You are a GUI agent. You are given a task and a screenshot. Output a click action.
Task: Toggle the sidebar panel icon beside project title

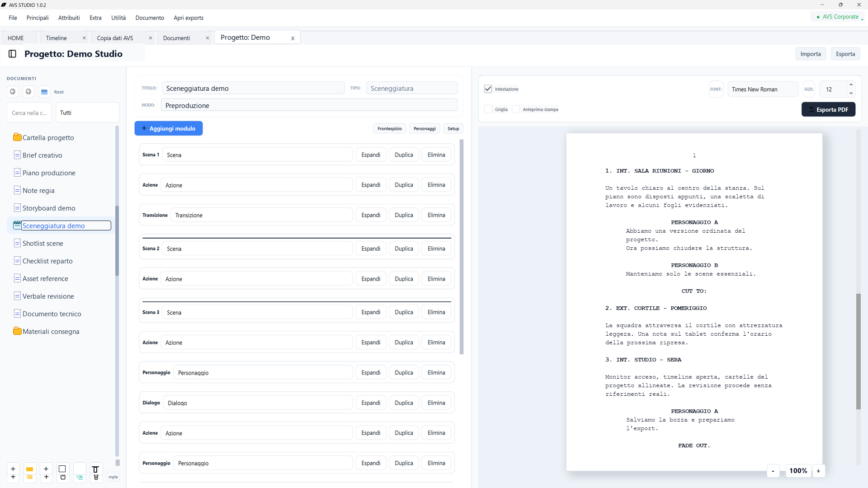[13, 54]
